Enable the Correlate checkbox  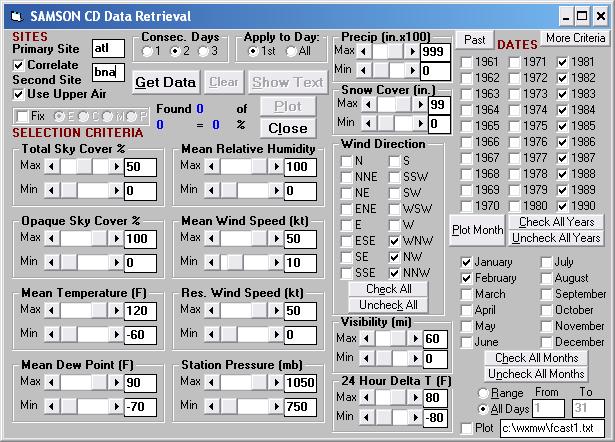coord(20,65)
